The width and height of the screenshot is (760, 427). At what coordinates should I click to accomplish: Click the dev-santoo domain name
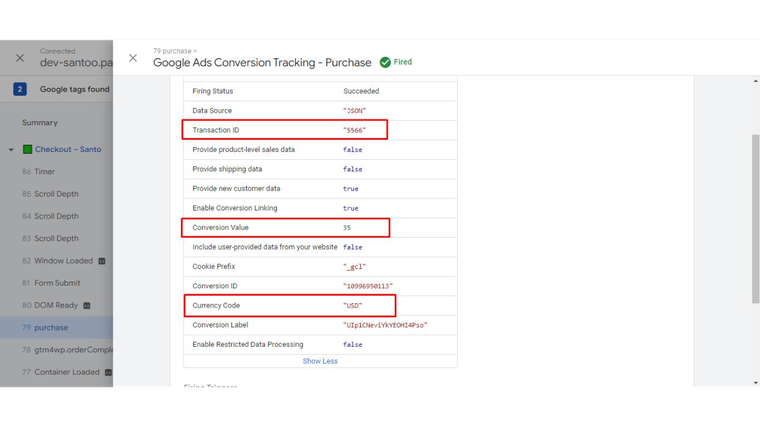pos(76,63)
